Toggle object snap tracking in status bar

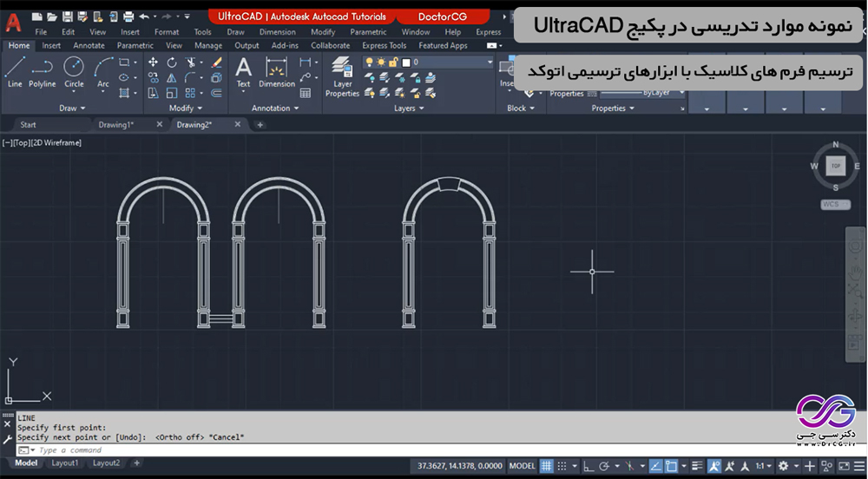coord(656,466)
